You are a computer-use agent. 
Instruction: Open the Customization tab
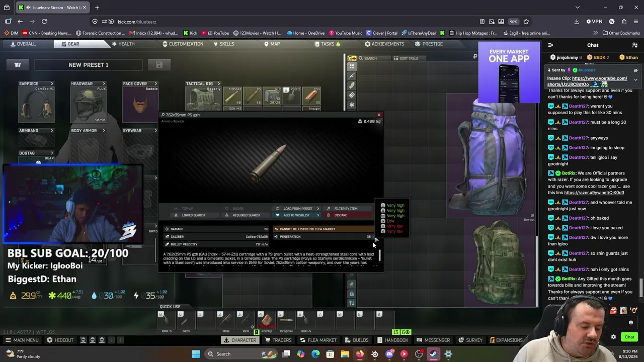[183, 44]
